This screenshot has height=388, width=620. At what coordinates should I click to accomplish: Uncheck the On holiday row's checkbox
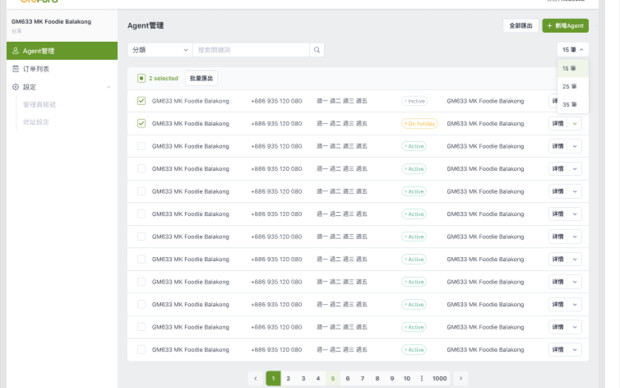click(141, 123)
